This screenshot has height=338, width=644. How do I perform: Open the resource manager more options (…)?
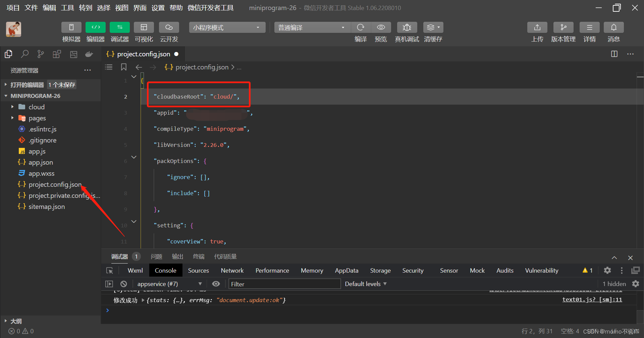click(88, 70)
